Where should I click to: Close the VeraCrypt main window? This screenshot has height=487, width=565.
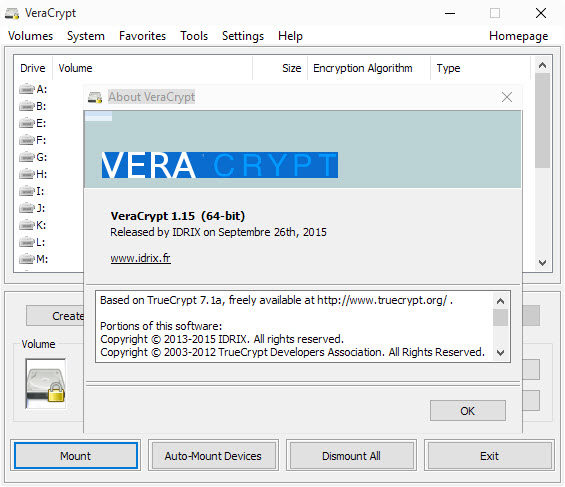[x=541, y=14]
